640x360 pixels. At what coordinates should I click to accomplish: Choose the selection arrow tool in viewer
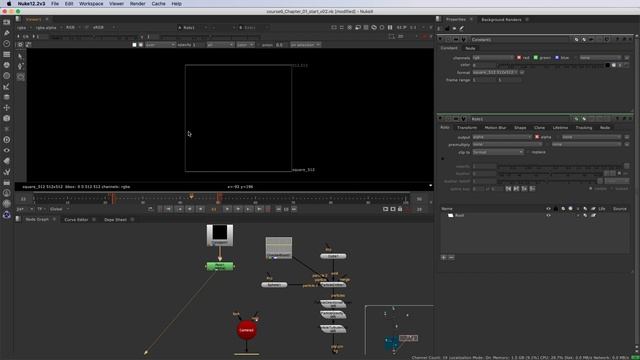21,56
